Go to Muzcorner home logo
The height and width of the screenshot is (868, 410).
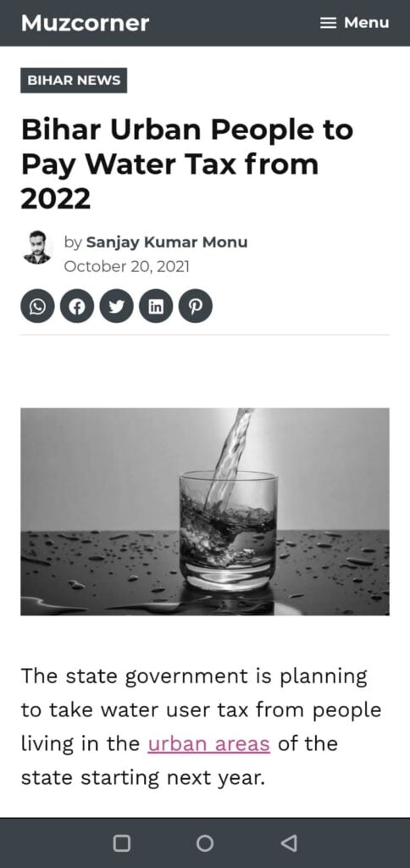point(86,23)
